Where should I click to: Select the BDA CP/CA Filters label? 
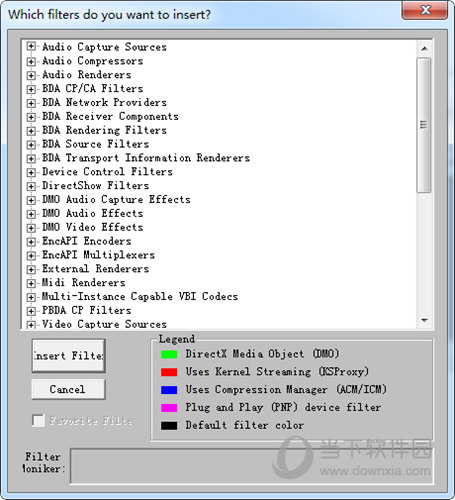(x=93, y=89)
